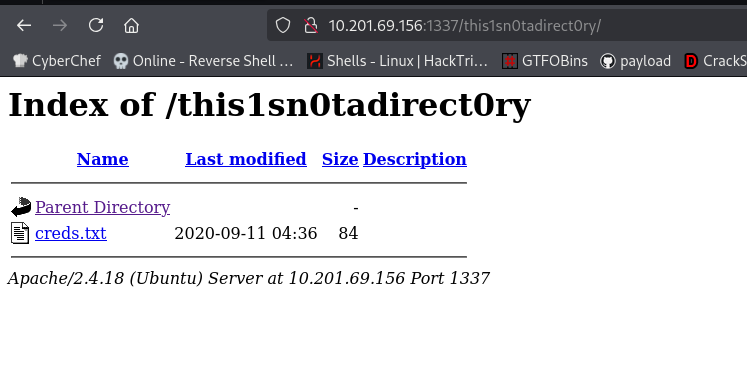Click the URL address bar
The height and width of the screenshot is (372, 747).
524,25
